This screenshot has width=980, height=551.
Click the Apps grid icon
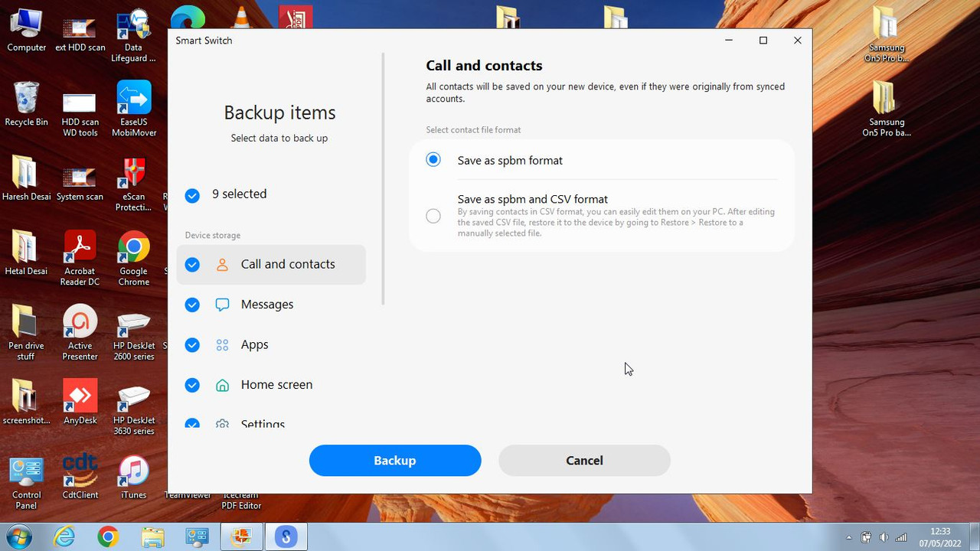point(222,345)
